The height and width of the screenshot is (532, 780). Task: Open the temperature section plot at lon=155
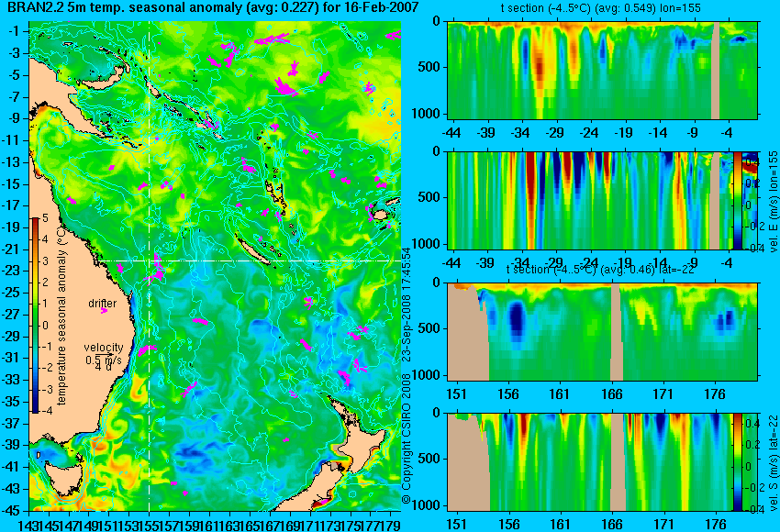[602, 71]
